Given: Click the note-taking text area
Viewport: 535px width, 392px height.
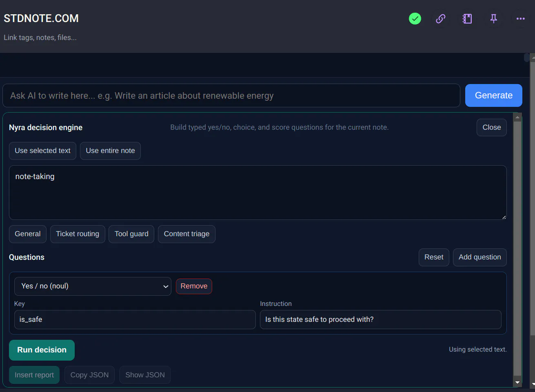Looking at the screenshot, I should 258,193.
